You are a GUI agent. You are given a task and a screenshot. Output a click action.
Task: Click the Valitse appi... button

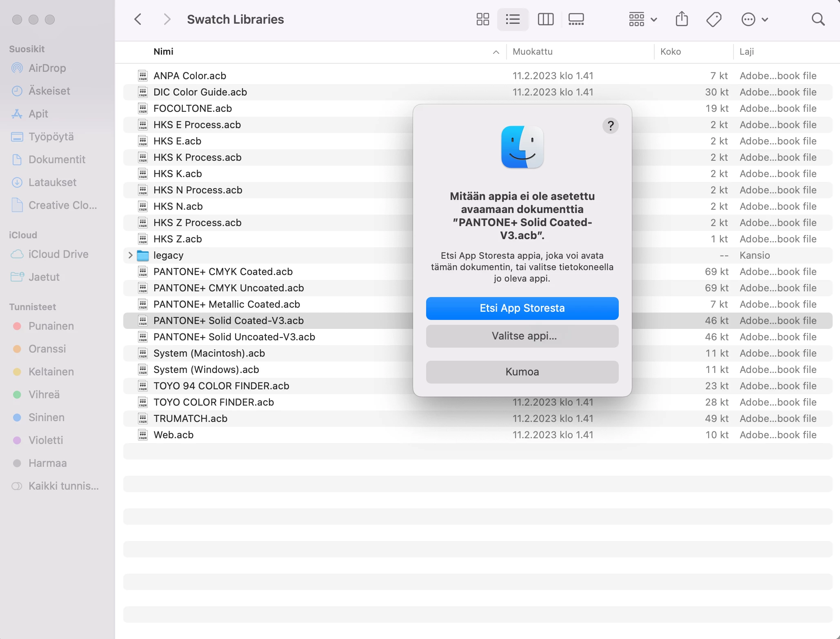[x=522, y=336]
